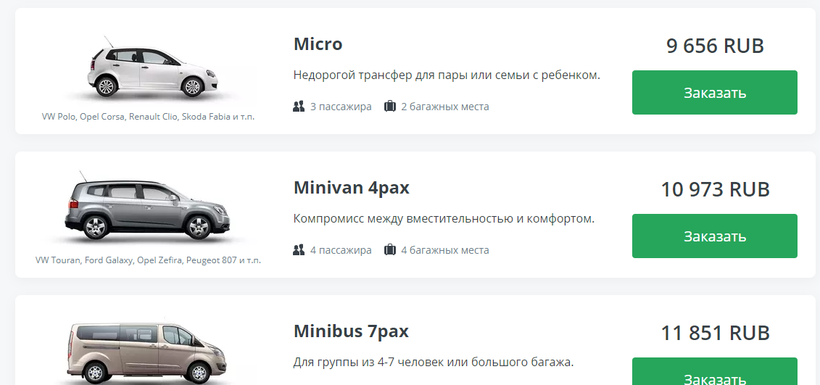Click the VW Polo, Opel Corsa model list

tap(148, 117)
